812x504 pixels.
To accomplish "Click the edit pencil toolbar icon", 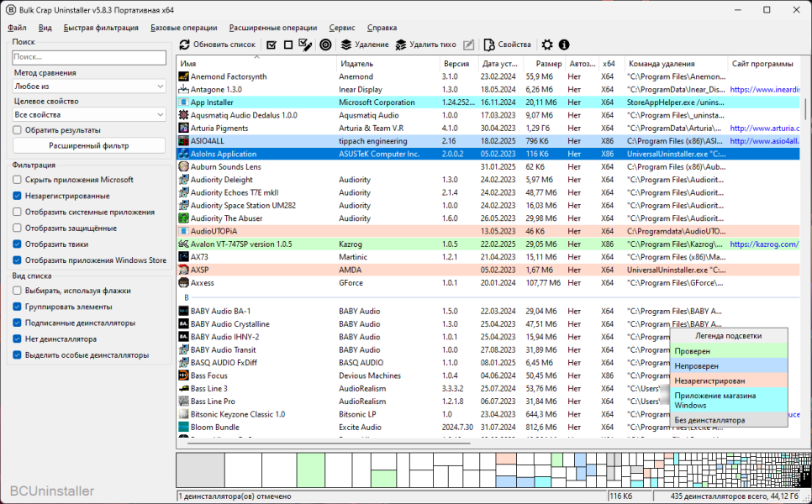I will tap(468, 45).
